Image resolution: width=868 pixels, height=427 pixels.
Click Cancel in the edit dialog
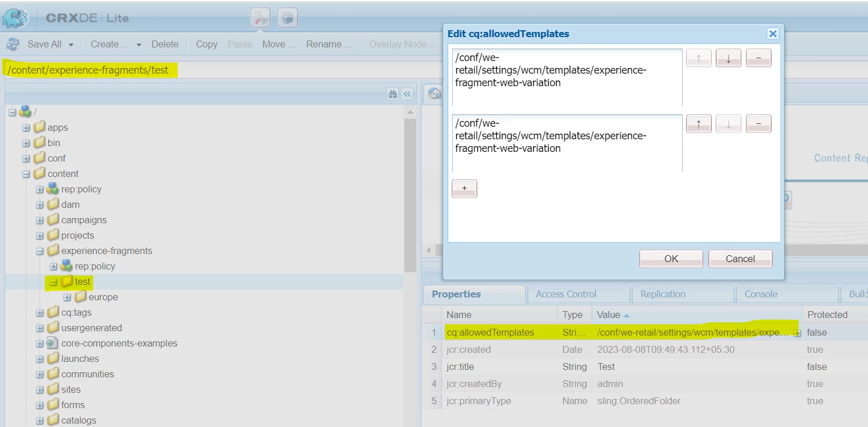740,259
